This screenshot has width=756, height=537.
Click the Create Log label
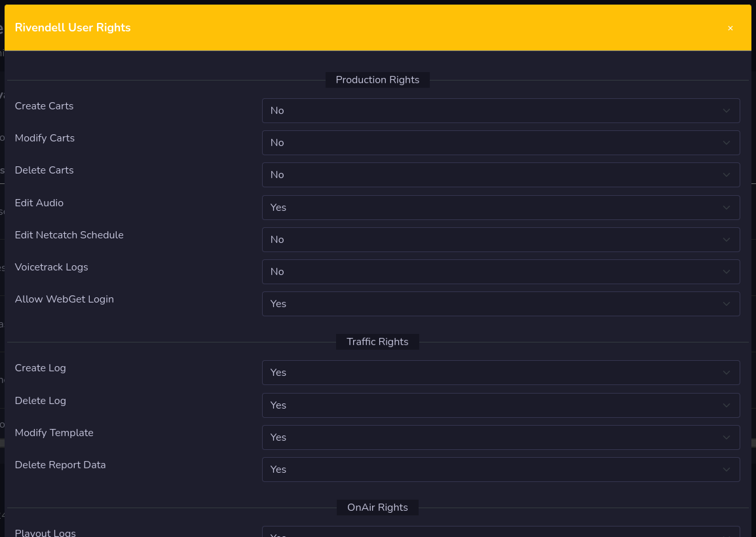pos(40,368)
